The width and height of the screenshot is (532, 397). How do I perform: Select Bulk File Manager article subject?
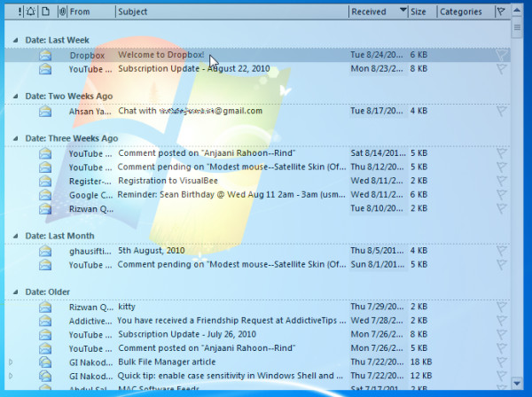167,362
